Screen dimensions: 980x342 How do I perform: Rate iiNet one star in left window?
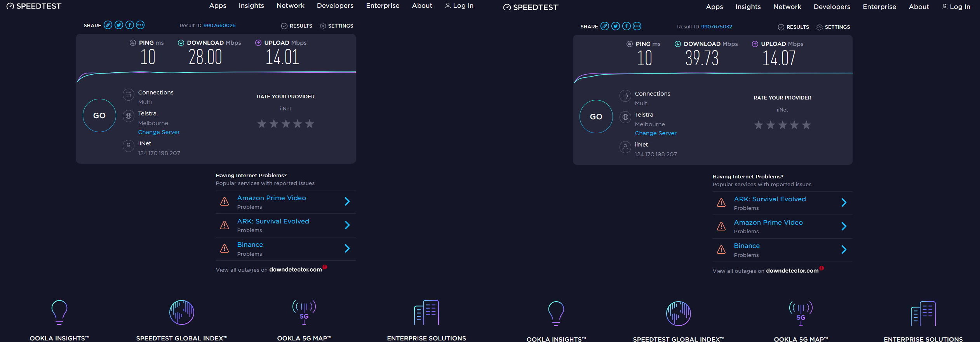point(262,124)
